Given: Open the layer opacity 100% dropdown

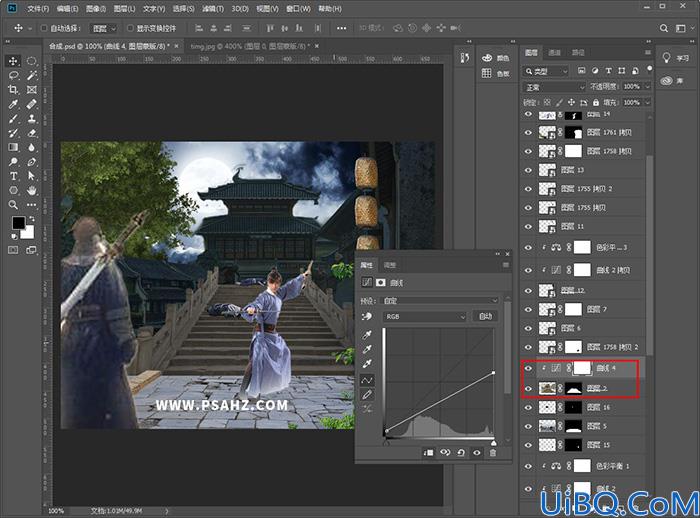Looking at the screenshot, I should [x=648, y=87].
